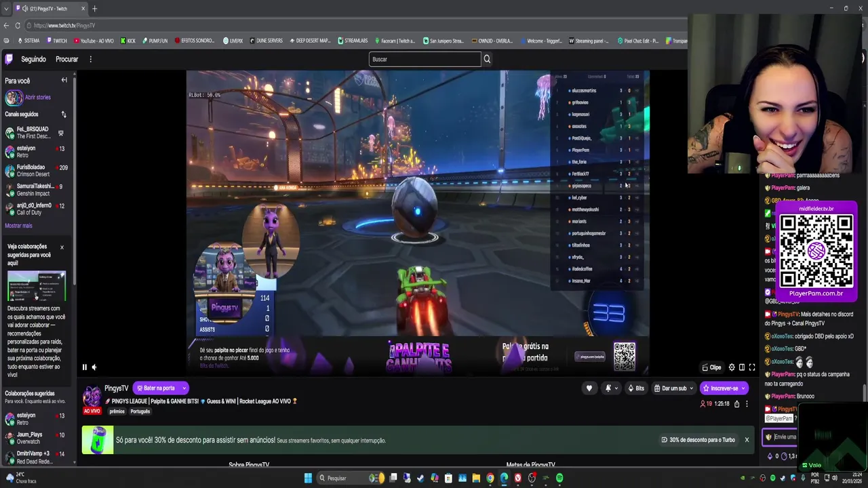The height and width of the screenshot is (488, 868).
Task: Open Spotify from the taskbar
Action: click(x=559, y=479)
